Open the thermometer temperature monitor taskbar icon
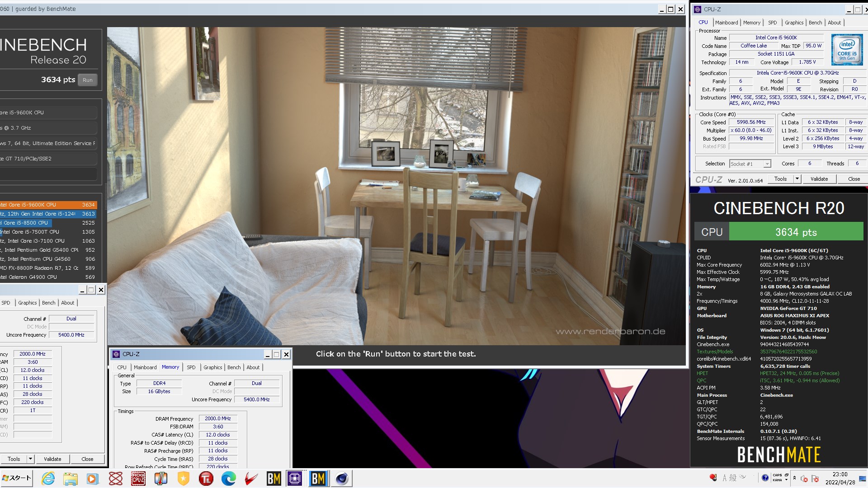868x488 pixels. (161, 479)
